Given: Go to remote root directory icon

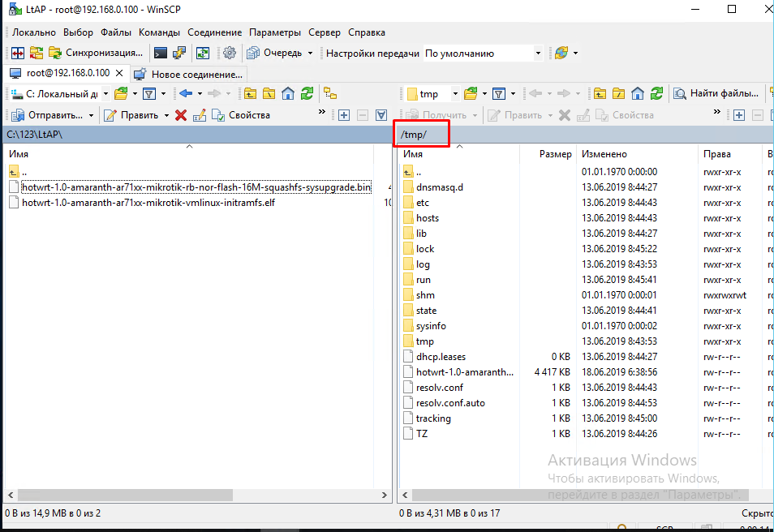Looking at the screenshot, I should point(618,93).
